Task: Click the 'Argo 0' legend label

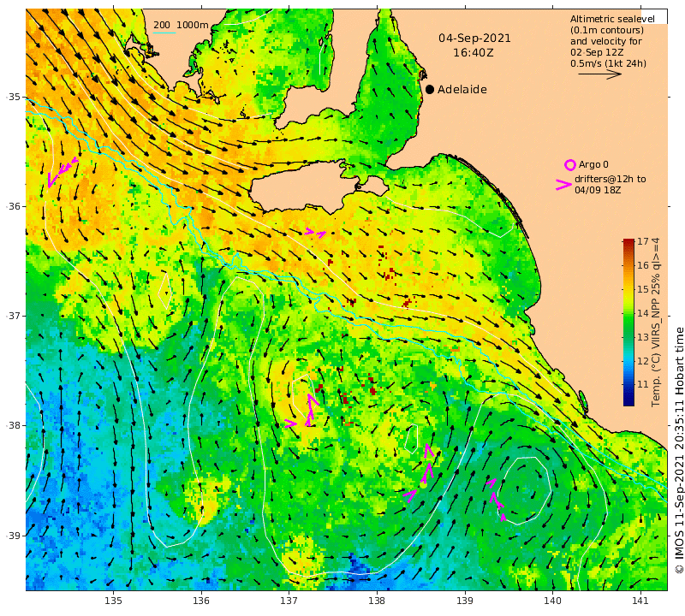Action: tap(593, 164)
